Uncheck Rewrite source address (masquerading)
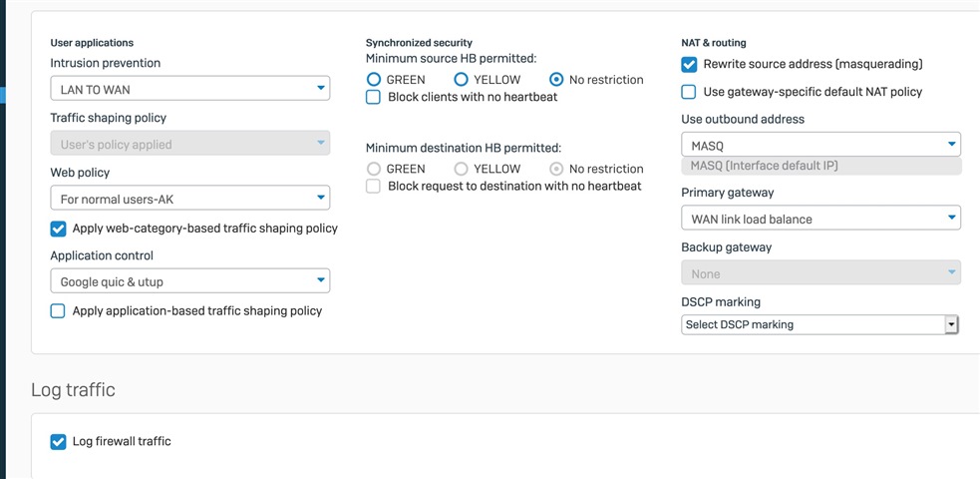The height and width of the screenshot is (479, 980). (689, 64)
